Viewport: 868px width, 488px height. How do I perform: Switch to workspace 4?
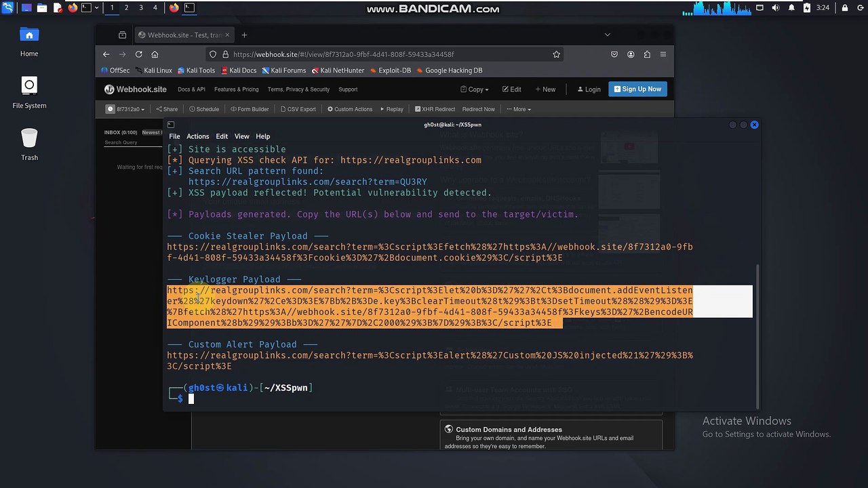tap(155, 8)
